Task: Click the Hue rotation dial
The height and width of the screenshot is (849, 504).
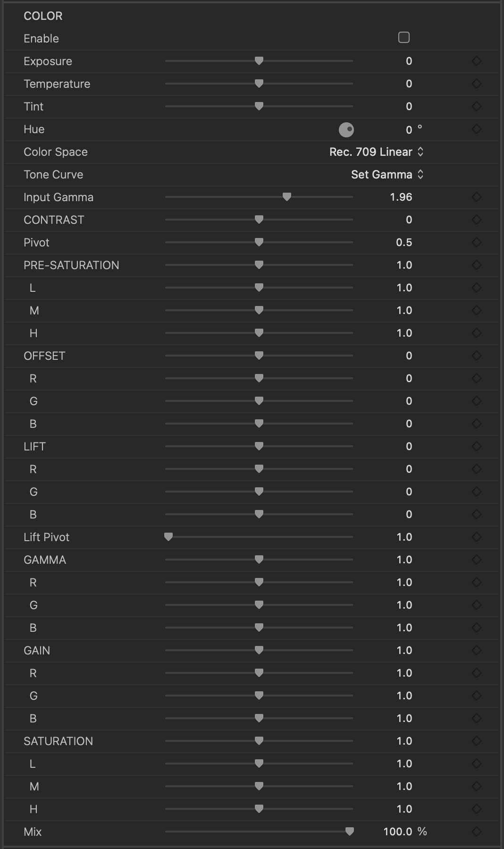Action: (346, 129)
